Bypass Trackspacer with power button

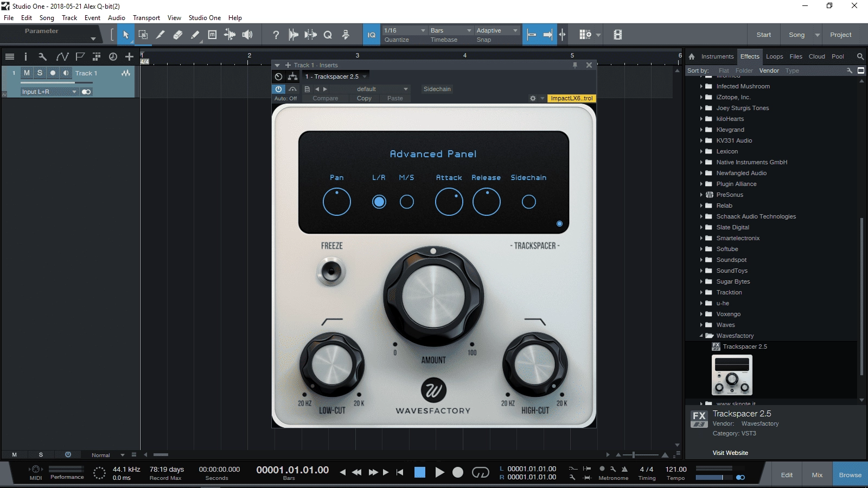click(278, 89)
